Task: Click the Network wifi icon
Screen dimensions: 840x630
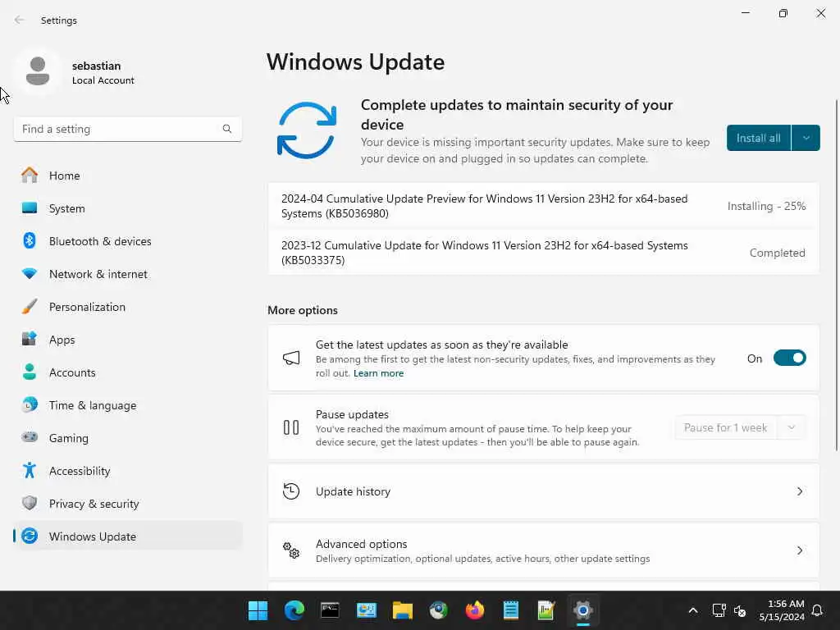Action: (30, 273)
